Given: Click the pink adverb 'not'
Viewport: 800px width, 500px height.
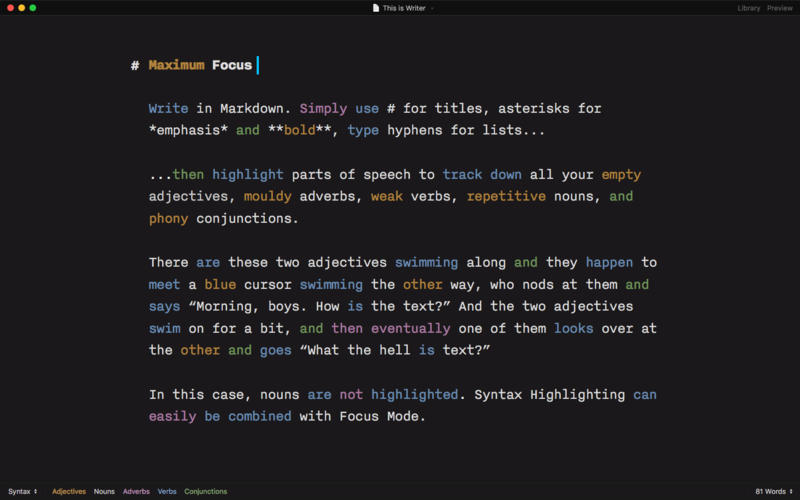Looking at the screenshot, I should click(352, 395).
